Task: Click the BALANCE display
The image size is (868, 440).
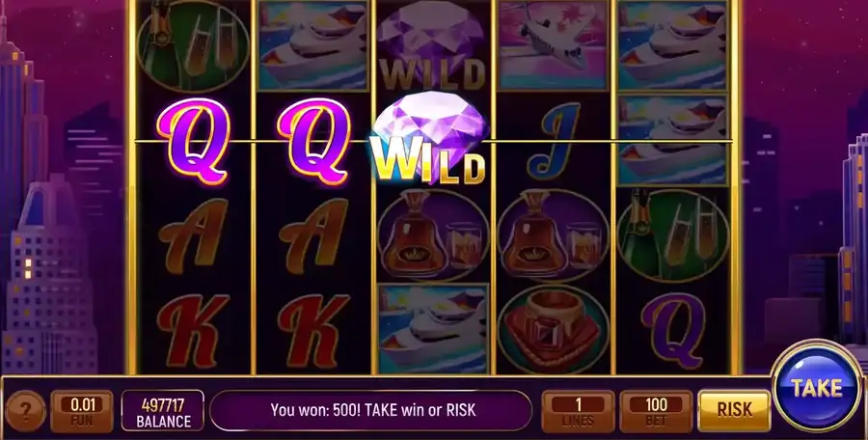Action: pos(163,411)
